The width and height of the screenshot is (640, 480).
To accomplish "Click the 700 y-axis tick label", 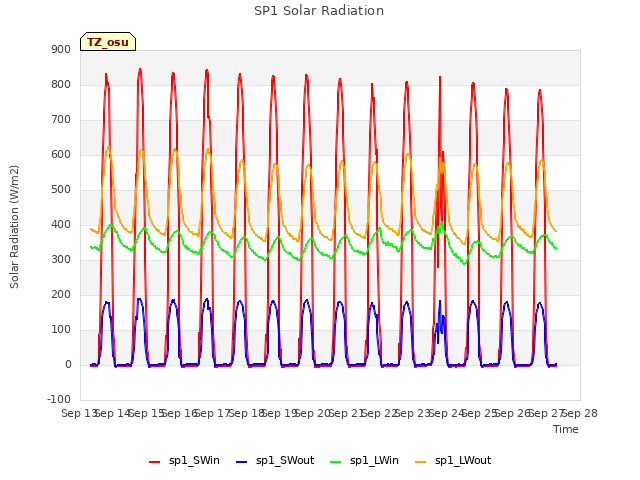I will tap(61, 120).
